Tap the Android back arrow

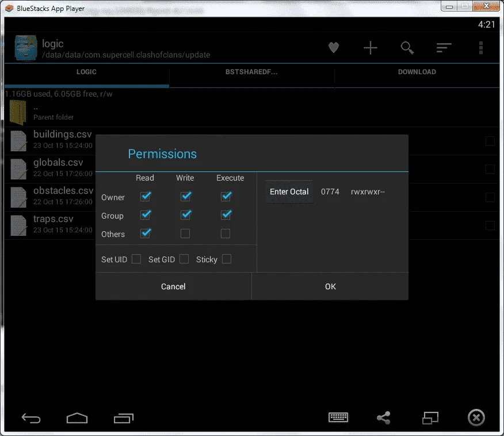[31, 418]
